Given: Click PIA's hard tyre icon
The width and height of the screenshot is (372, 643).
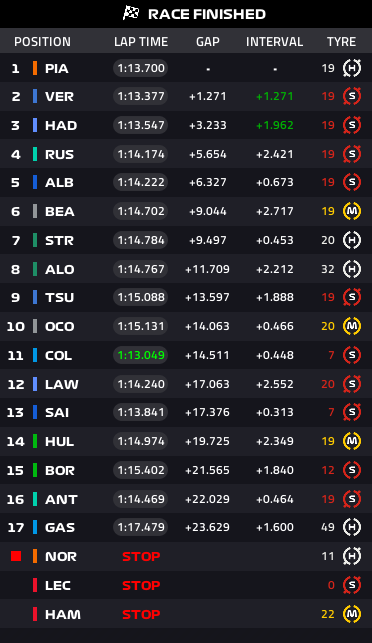Looking at the screenshot, I should coord(352,68).
